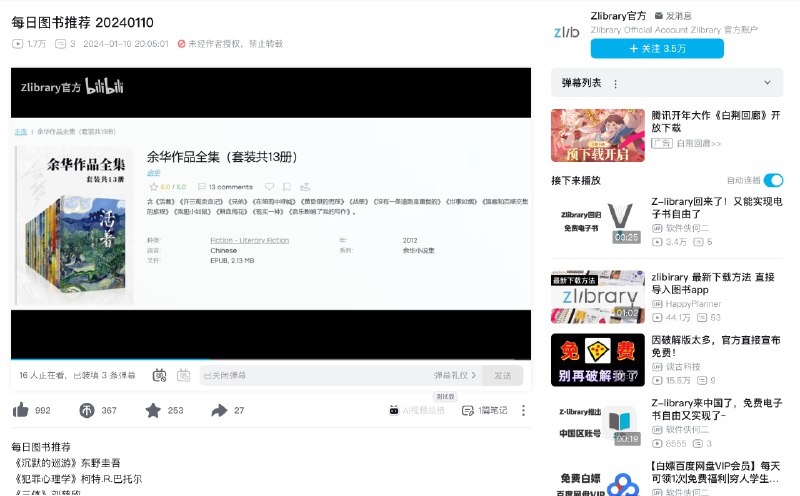Open the Zlibrary官方 channel name
This screenshot has height=496, width=800.
pyautogui.click(x=618, y=16)
